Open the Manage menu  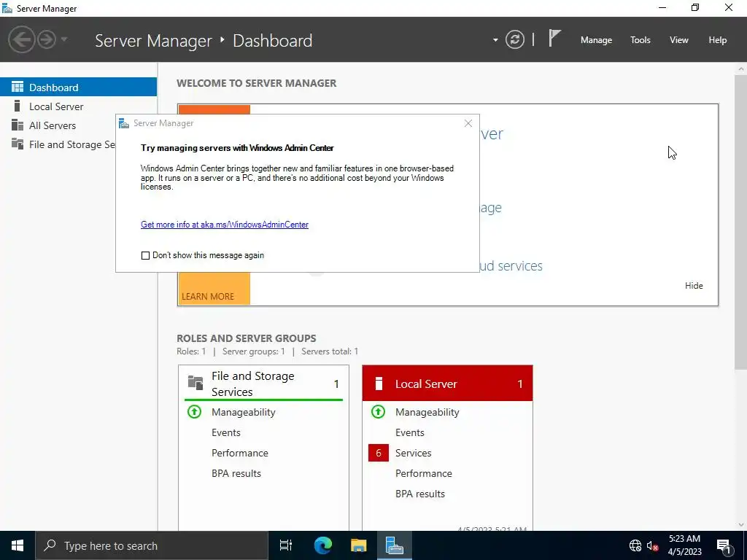tap(596, 40)
